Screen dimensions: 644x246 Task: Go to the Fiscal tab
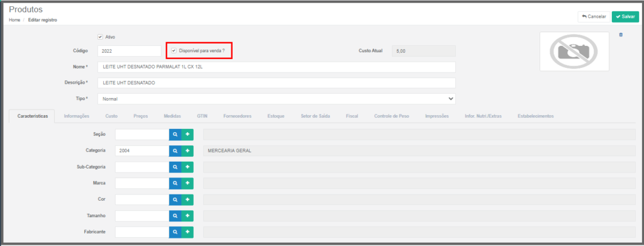coord(352,116)
